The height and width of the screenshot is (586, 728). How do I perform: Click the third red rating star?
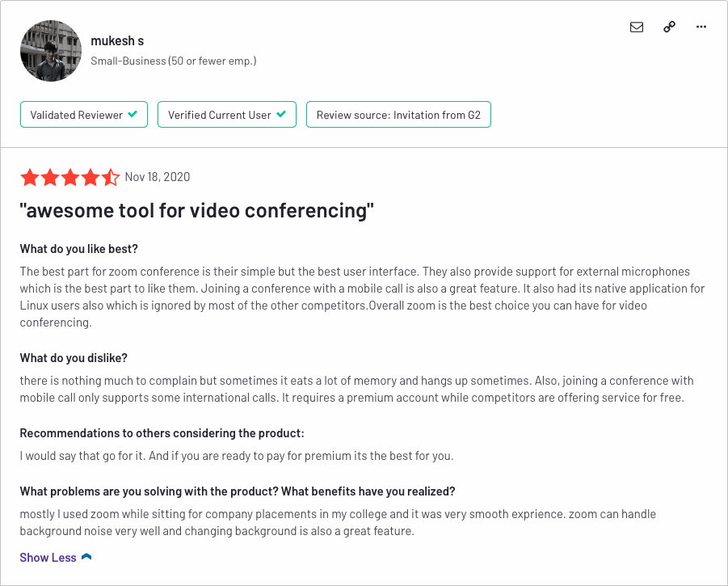[70, 177]
